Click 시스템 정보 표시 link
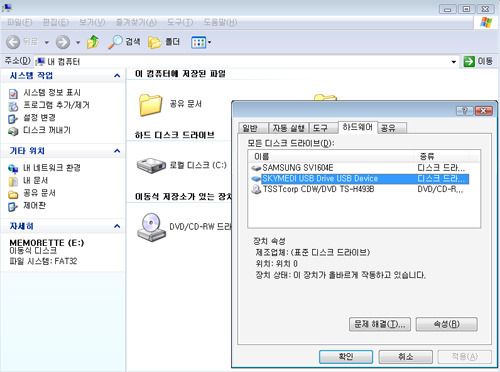 click(x=52, y=93)
